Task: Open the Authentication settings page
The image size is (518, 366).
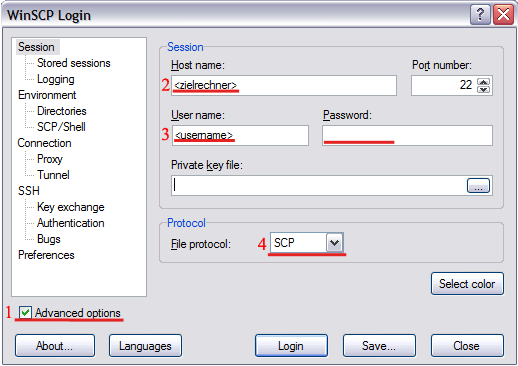Action: click(71, 223)
